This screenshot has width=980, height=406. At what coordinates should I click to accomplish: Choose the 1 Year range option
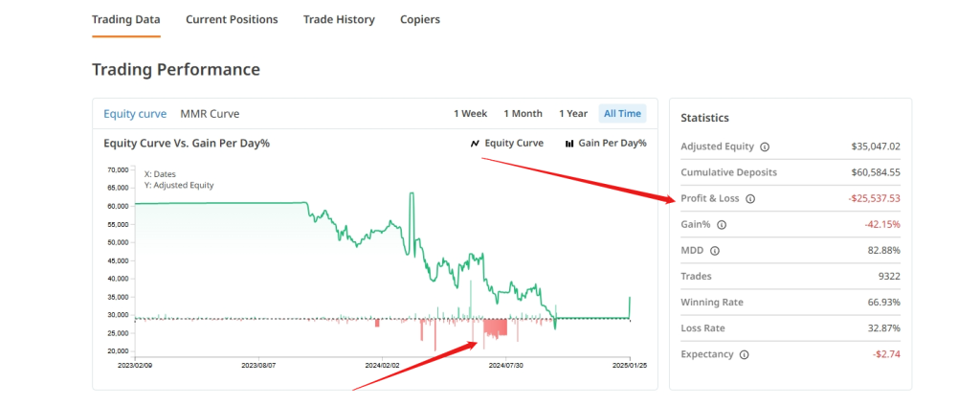[573, 114]
